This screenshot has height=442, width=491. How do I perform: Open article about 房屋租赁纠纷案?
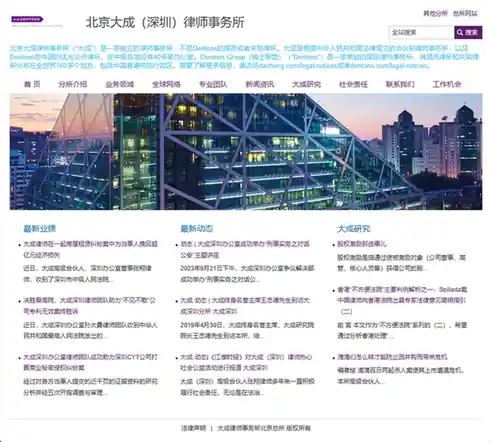pos(90,249)
